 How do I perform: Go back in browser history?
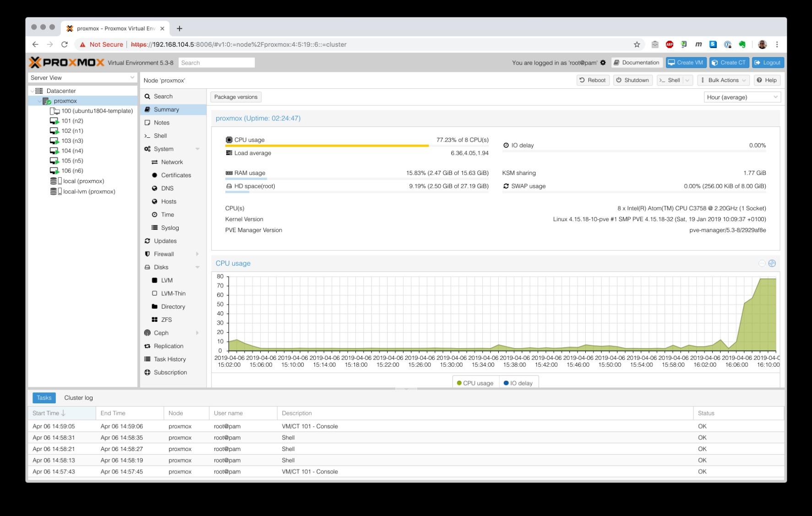click(35, 44)
